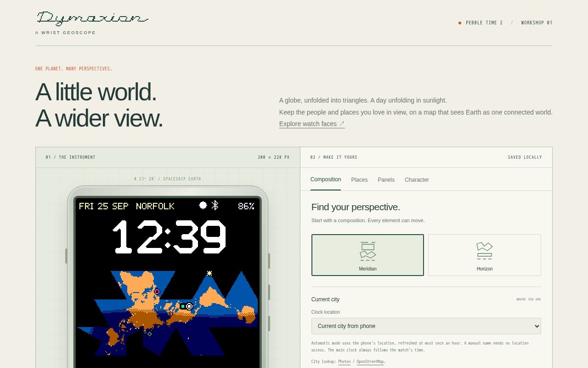Image resolution: width=588 pixels, height=368 pixels.
Task: Open the OpenStreetMap link
Action: (x=370, y=362)
